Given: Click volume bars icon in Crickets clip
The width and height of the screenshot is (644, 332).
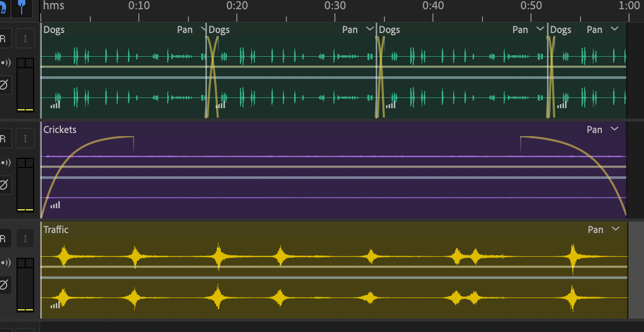Looking at the screenshot, I should click(55, 205).
